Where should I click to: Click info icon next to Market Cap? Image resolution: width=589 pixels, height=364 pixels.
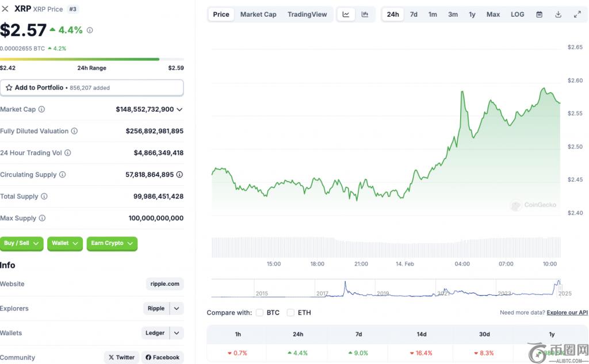[x=41, y=109]
